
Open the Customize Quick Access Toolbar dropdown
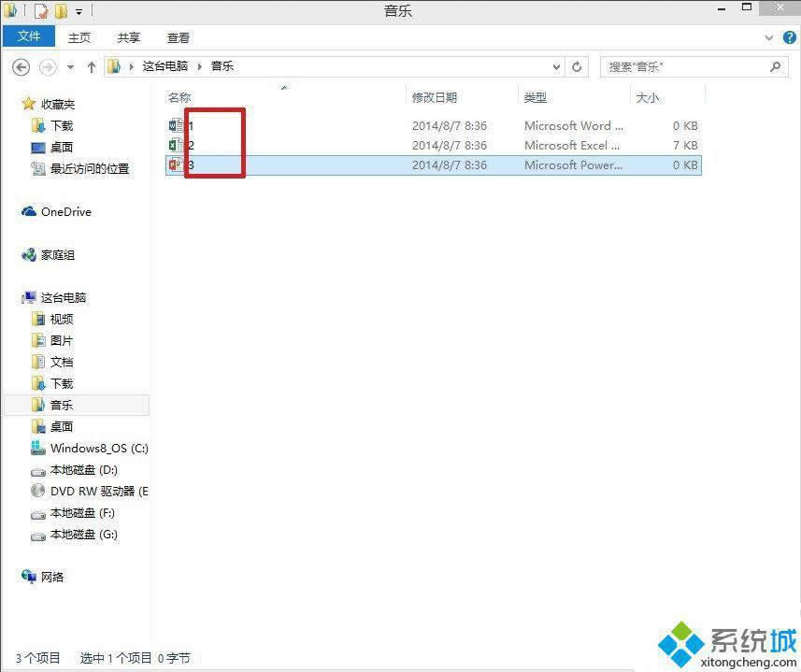tap(78, 12)
